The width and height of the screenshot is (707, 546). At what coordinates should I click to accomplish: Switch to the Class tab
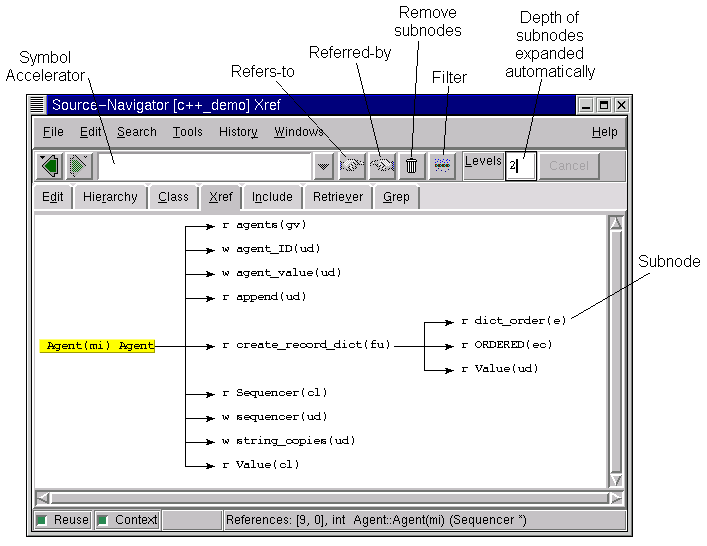pos(173,197)
